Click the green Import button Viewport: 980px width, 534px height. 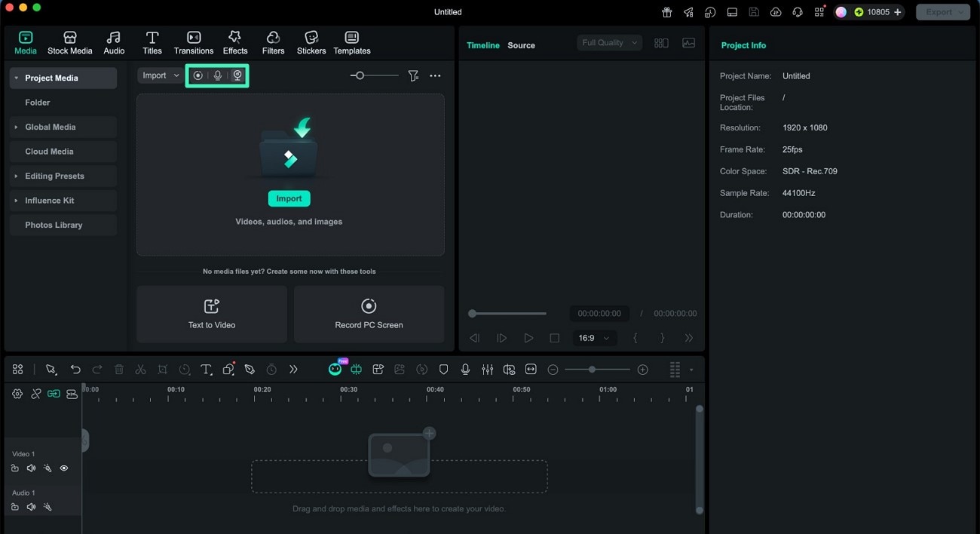click(289, 198)
